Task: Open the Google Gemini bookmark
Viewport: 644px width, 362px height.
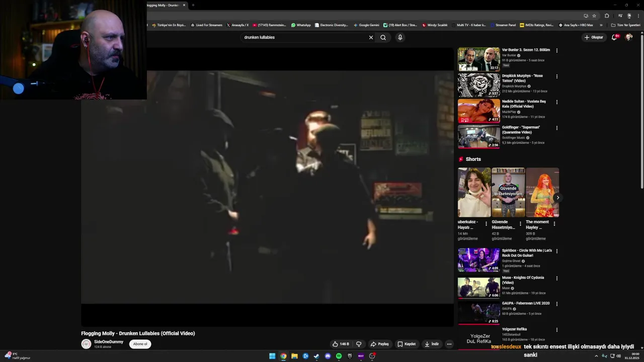Action: coord(366,25)
